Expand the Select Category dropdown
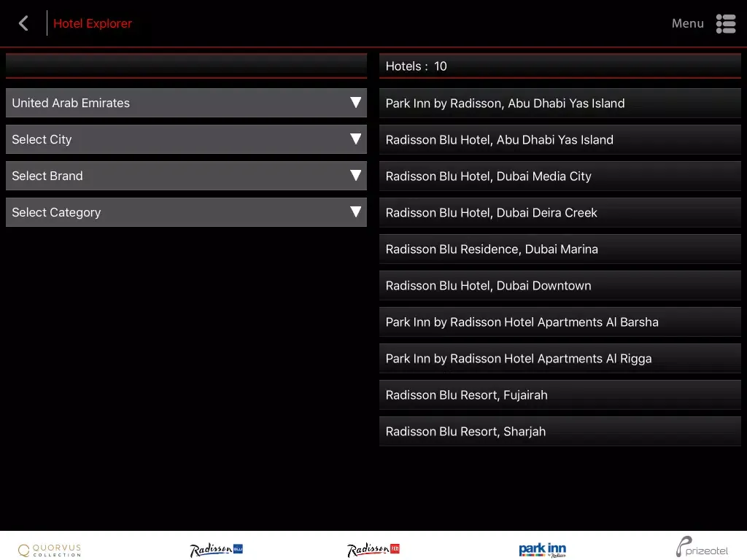Viewport: 747px width, 560px height. (x=186, y=212)
